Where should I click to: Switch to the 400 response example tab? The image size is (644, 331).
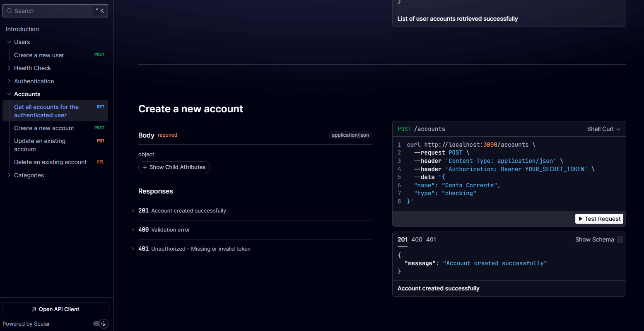(417, 239)
